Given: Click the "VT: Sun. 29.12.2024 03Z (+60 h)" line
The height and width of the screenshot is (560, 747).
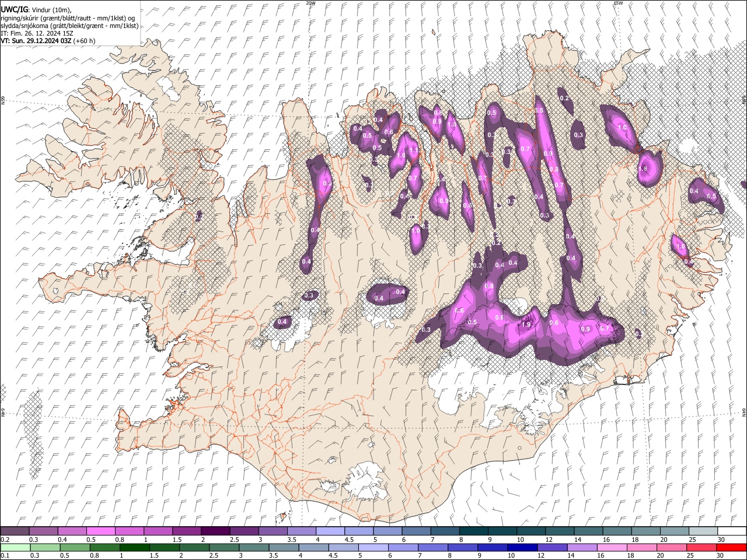Looking at the screenshot, I should (48, 41).
